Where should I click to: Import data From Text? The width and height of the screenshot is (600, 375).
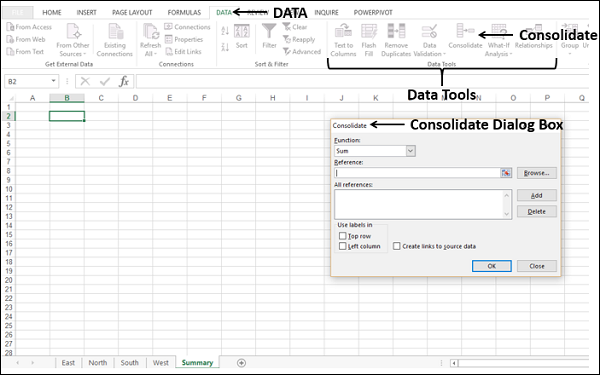(x=25, y=52)
